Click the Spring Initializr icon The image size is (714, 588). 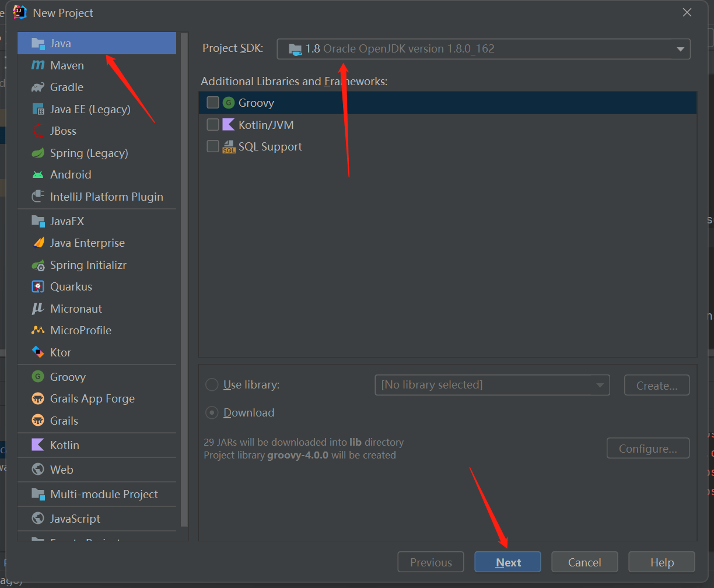[x=38, y=265]
